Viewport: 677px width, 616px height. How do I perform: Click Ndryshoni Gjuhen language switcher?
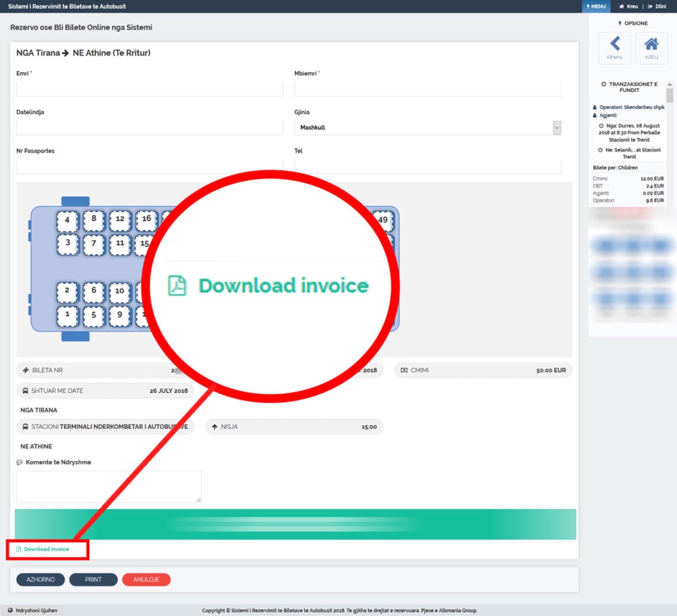33,611
